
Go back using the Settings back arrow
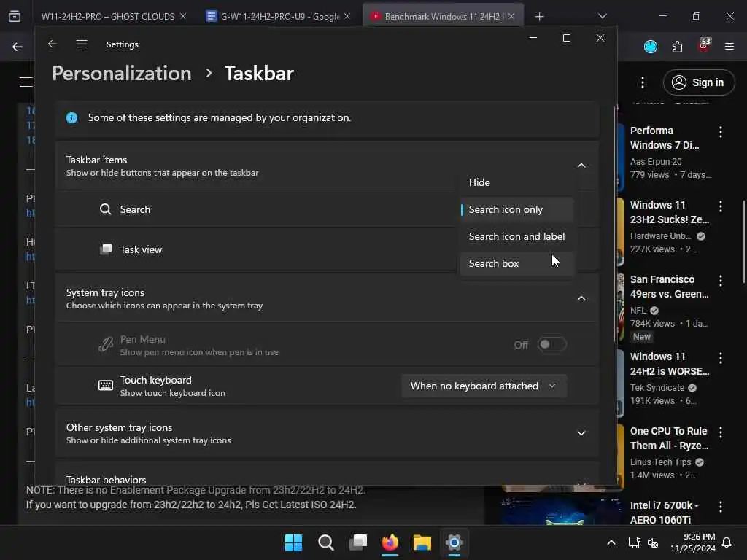52,44
